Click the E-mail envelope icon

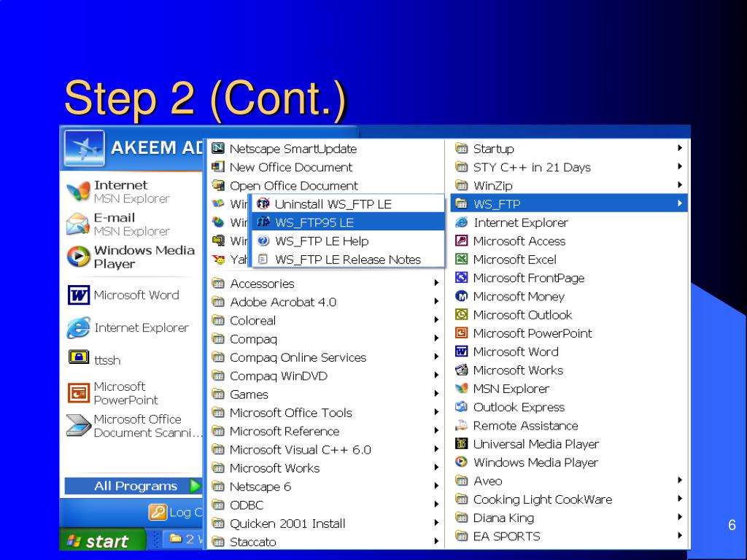tap(78, 224)
